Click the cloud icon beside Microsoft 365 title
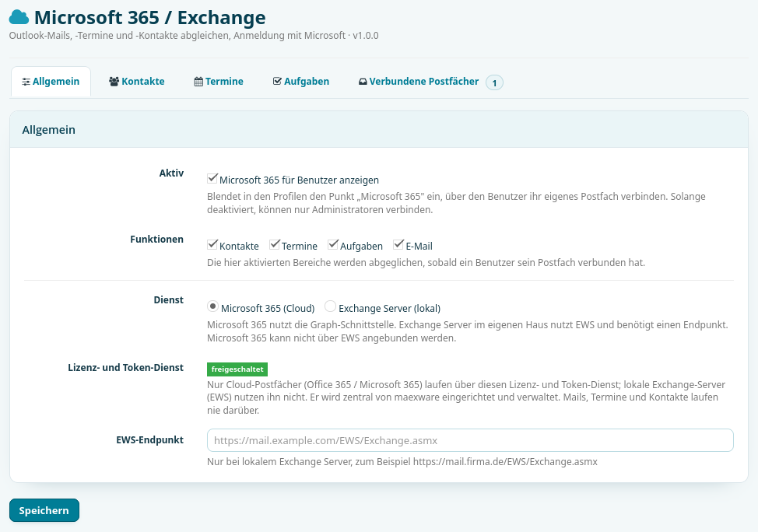Image resolution: width=758 pixels, height=532 pixels. pos(19,17)
